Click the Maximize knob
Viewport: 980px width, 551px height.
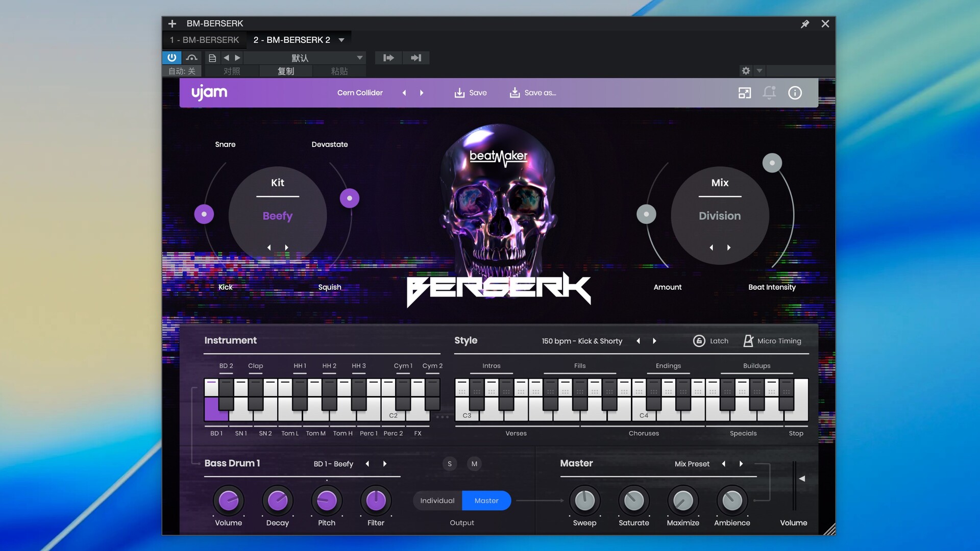pos(683,500)
